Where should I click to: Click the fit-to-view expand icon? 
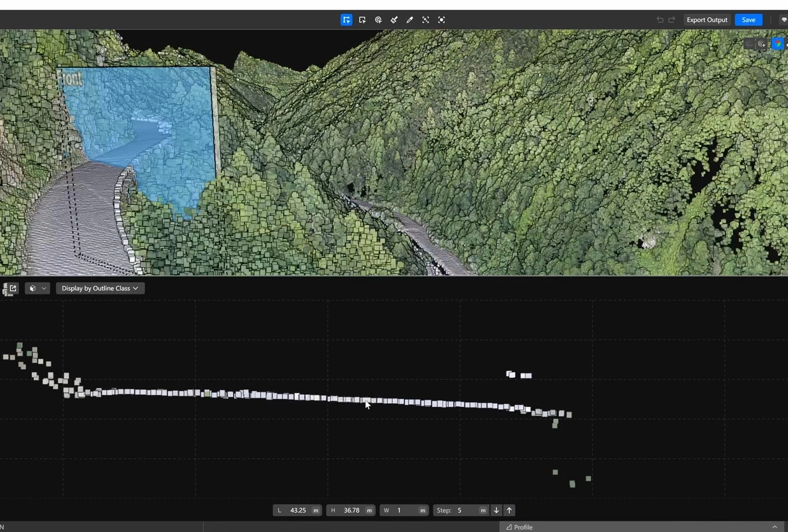[425, 19]
